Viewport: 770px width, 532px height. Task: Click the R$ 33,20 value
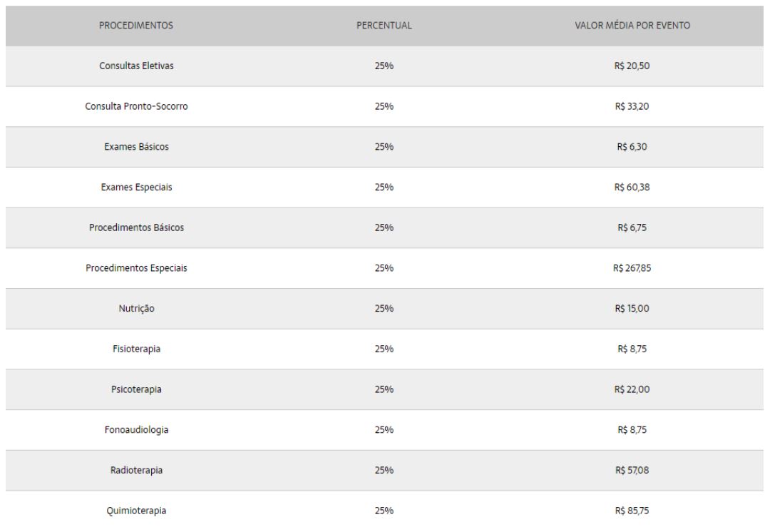(632, 107)
